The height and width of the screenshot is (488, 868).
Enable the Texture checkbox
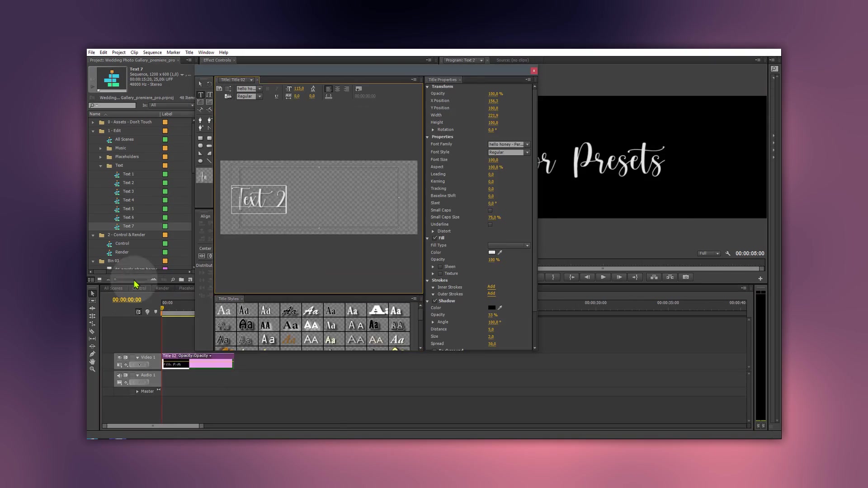(x=440, y=274)
